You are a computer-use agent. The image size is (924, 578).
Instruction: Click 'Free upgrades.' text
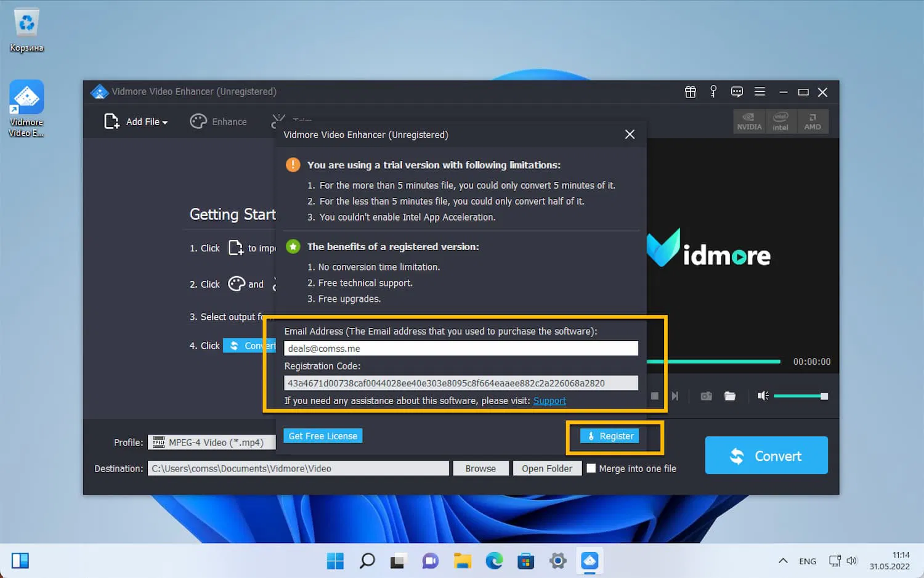[349, 299]
